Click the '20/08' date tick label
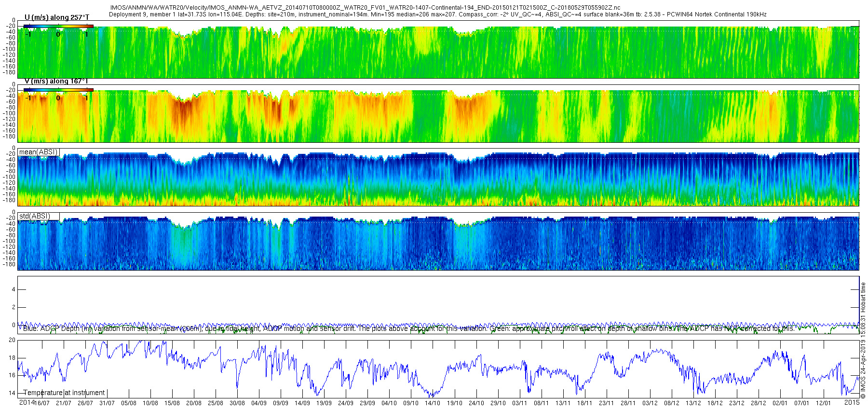Viewport: 868px width, 410px height. 194,403
